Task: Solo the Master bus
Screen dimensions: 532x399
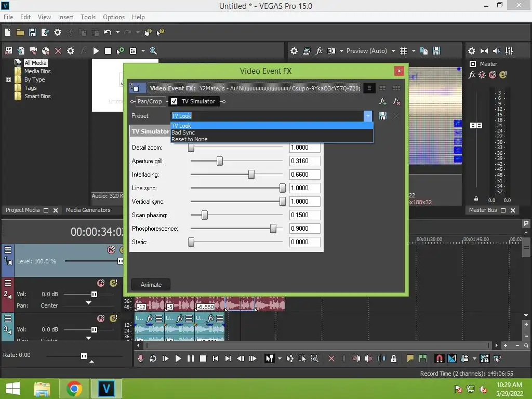Action: tap(503, 75)
